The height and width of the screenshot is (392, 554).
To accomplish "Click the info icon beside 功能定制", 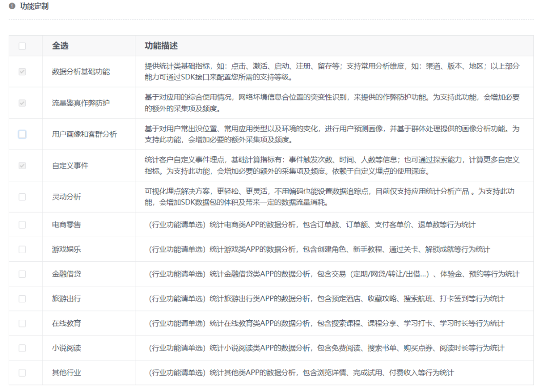I will (x=12, y=7).
